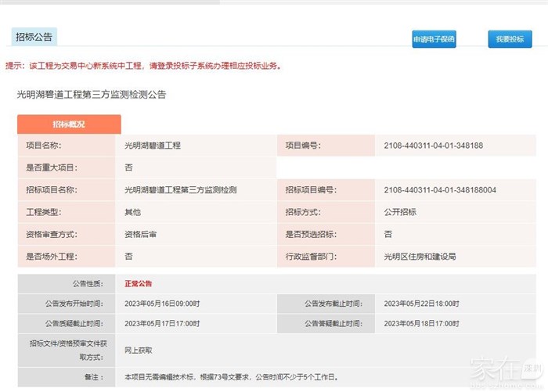Click the 申请电子保函 button
548x392 pixels.
(x=434, y=39)
